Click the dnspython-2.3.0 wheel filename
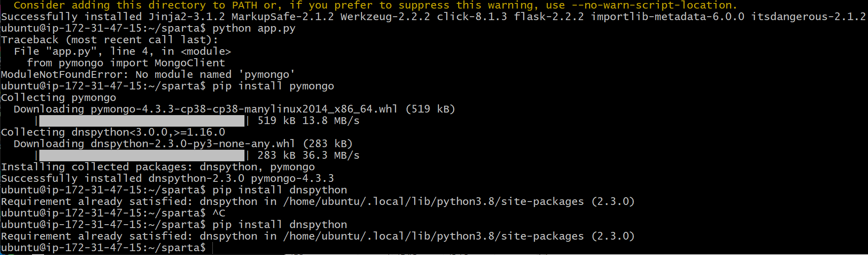Image resolution: width=868 pixels, height=255 pixels. click(x=193, y=144)
